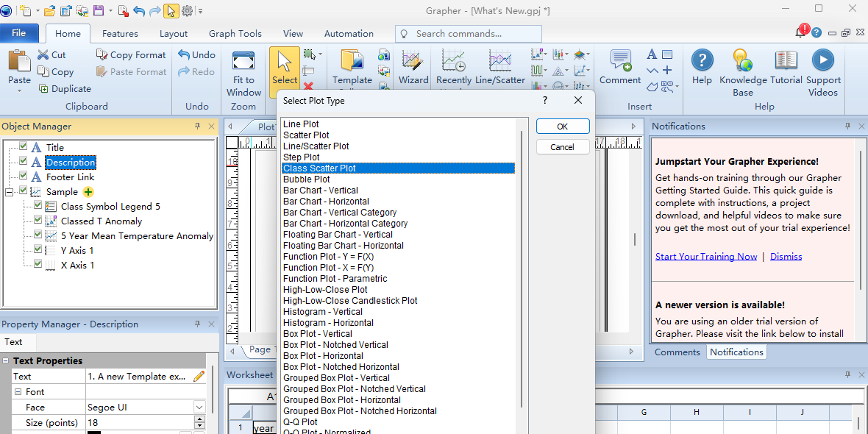Collapse the Sample tree node

tap(8, 191)
